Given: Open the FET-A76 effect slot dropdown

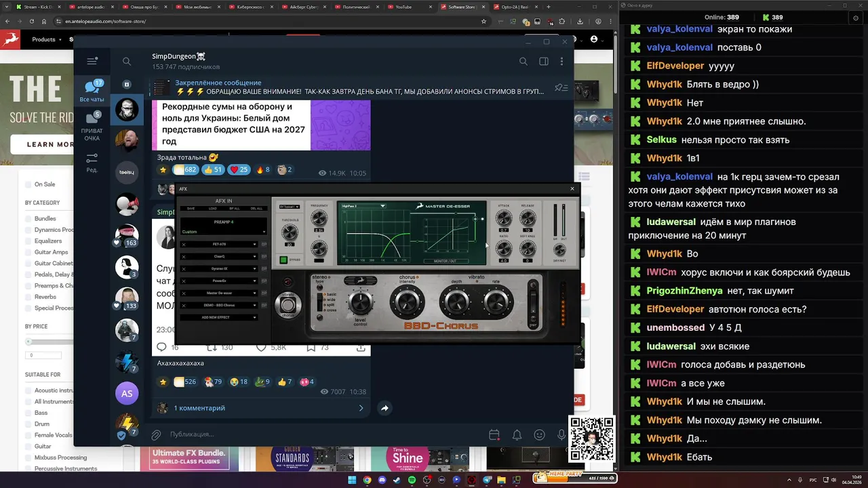Looking at the screenshot, I should (x=255, y=245).
